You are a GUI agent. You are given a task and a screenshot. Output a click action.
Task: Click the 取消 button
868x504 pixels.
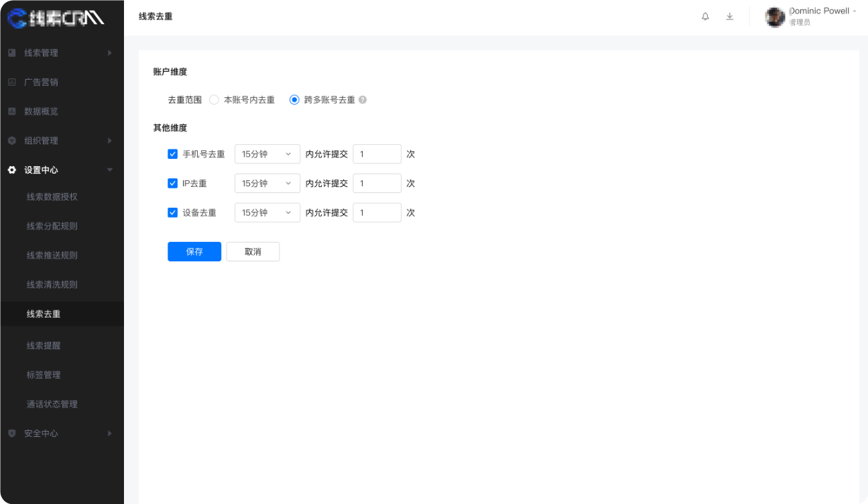[253, 251]
